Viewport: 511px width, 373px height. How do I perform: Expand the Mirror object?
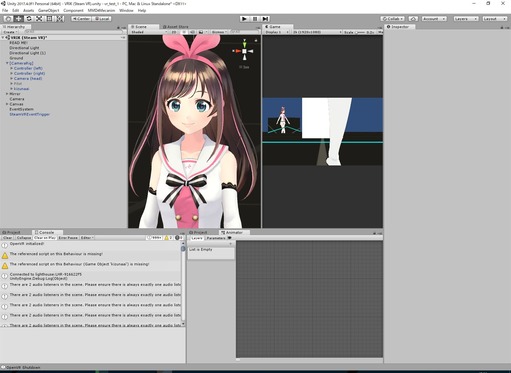click(x=7, y=94)
